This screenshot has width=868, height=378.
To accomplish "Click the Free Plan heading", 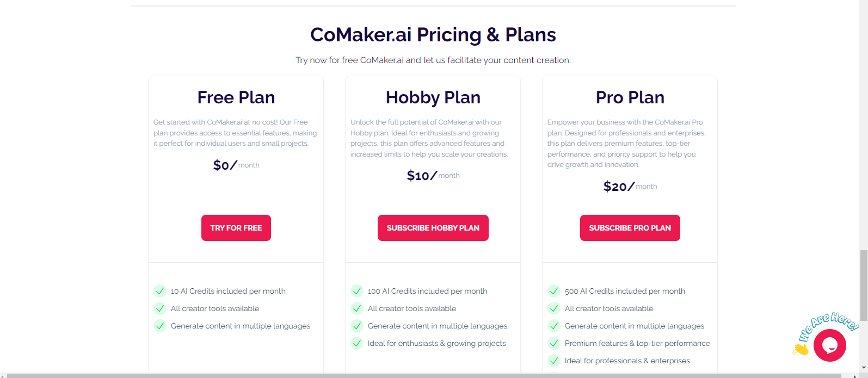I will (236, 97).
